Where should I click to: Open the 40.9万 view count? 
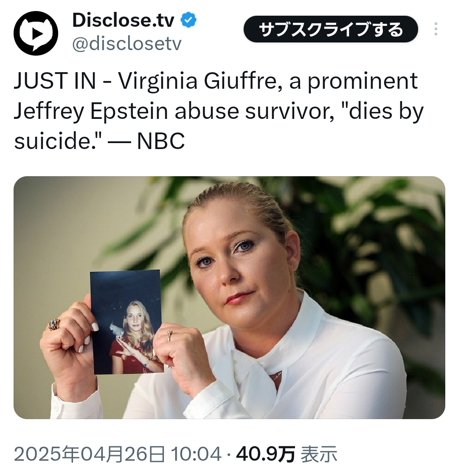click(266, 454)
